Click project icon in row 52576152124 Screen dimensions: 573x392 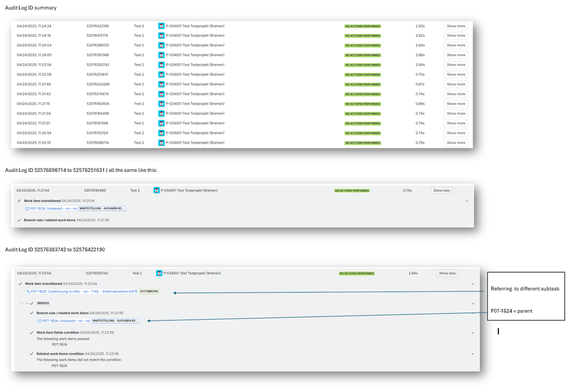(161, 133)
